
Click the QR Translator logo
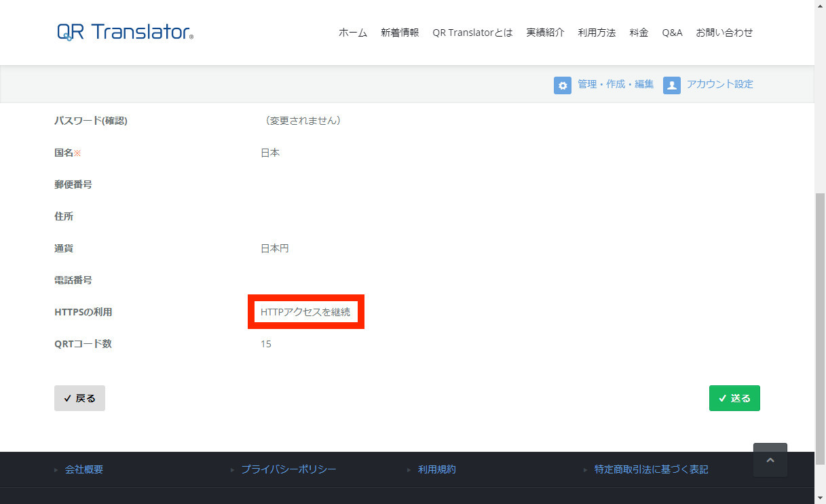[x=126, y=32]
